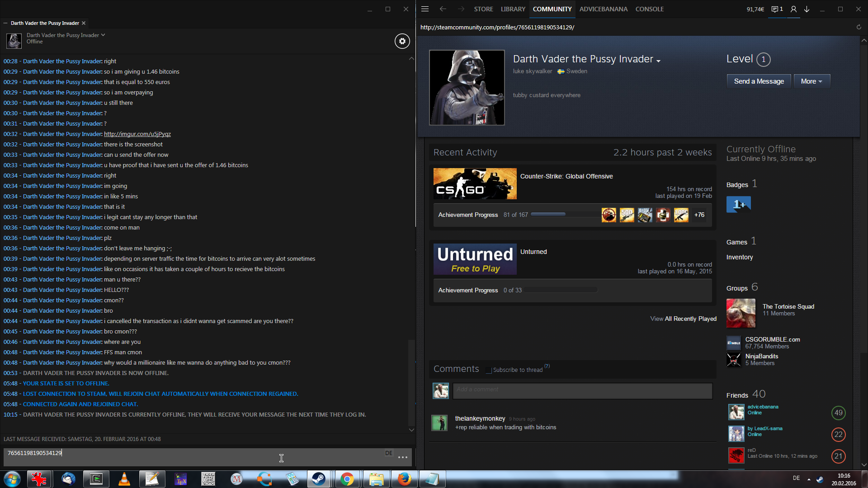Click the Community Leader 1+ badge
This screenshot has width=868, height=488.
(x=738, y=204)
